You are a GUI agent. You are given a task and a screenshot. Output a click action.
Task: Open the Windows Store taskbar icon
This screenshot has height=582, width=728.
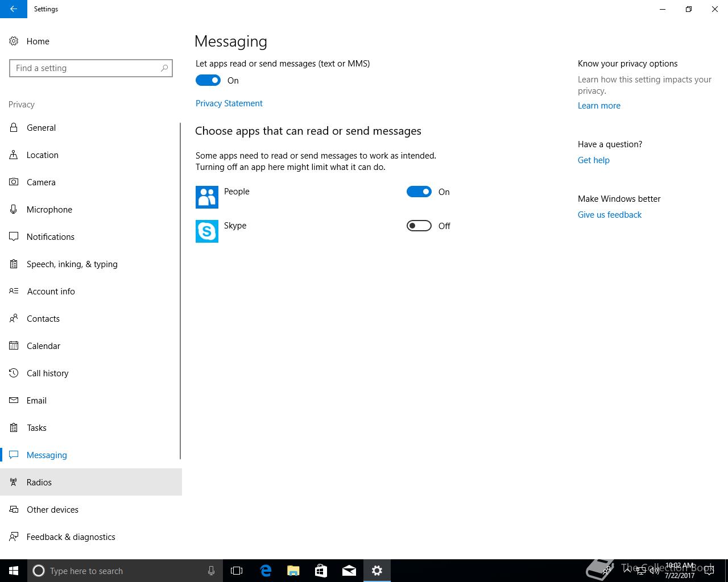click(x=321, y=571)
